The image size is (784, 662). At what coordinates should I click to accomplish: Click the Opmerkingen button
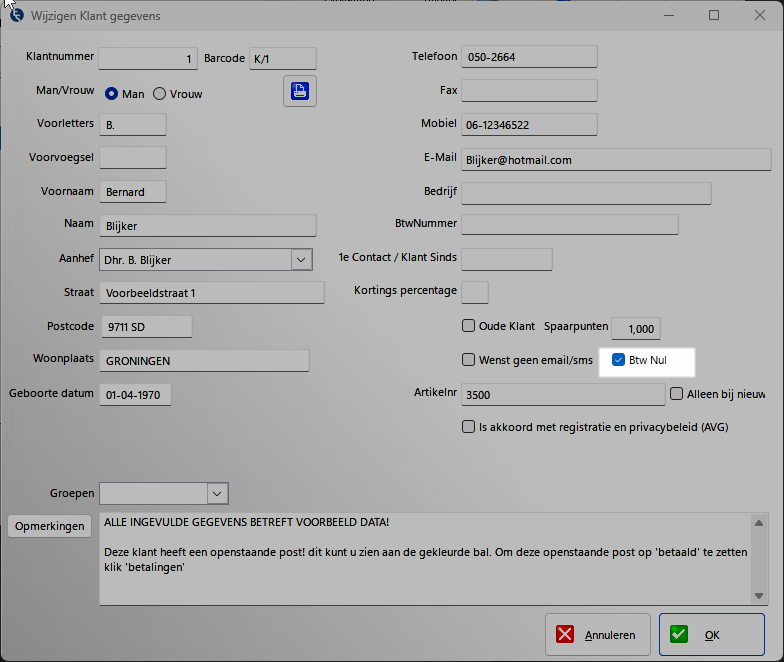50,526
